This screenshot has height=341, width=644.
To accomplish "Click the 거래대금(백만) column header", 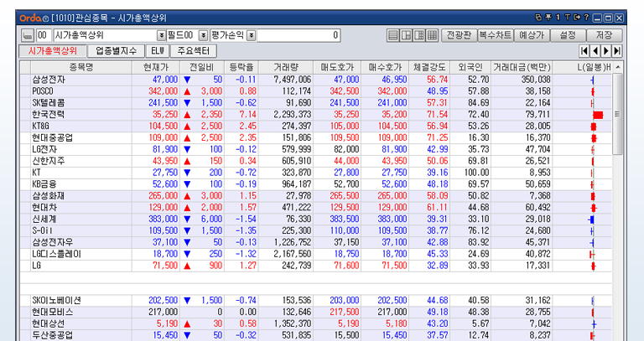I will 522,67.
